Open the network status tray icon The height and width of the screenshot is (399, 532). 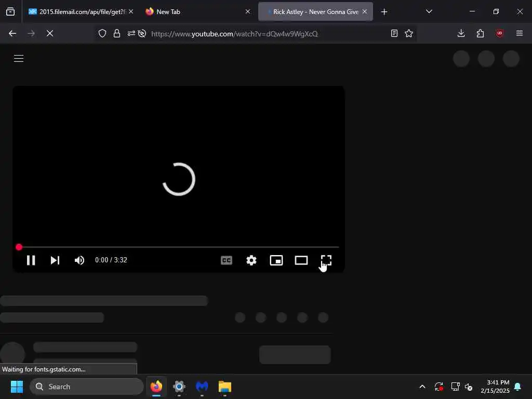pos(455,387)
